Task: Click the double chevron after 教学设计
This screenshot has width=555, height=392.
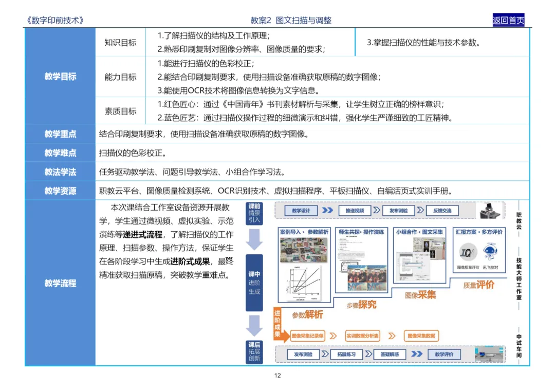Action: pyautogui.click(x=327, y=211)
